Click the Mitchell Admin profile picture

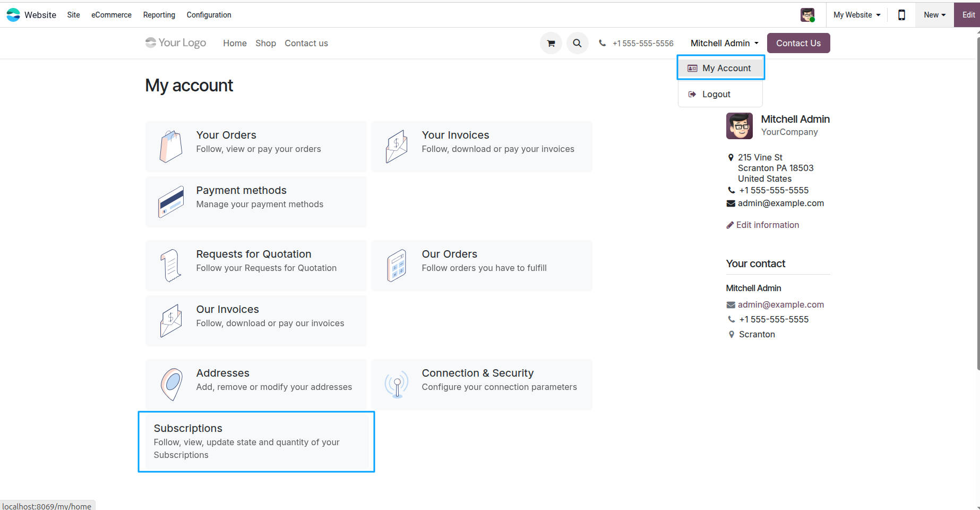point(740,126)
